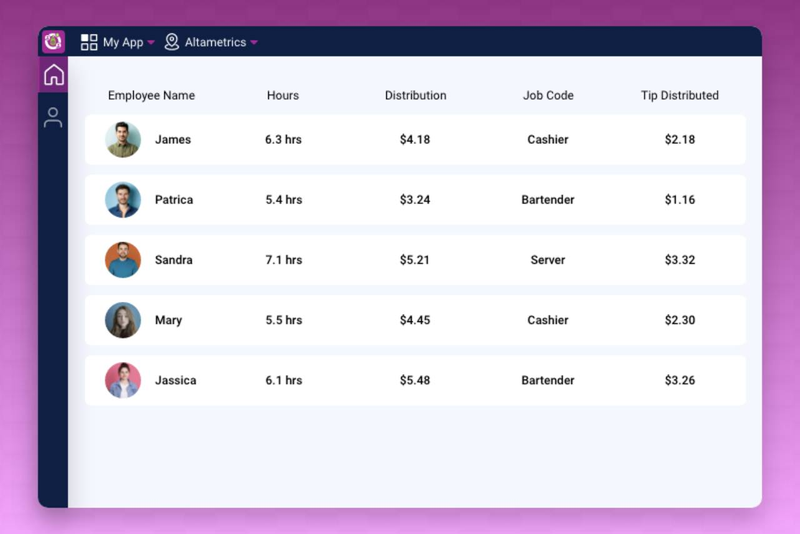Expand the Altametrics dropdown arrow
Screen dimensions: 800x534
coord(254,42)
